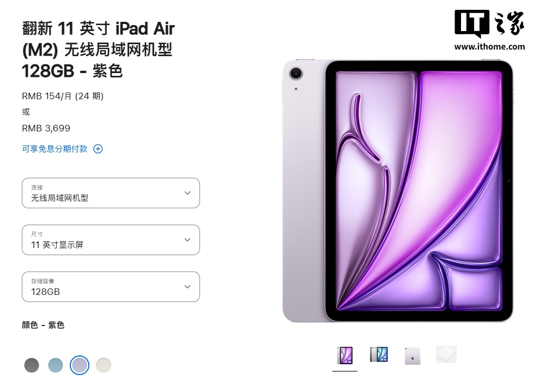Screen dimensions: 533x392
Task: Show the purple iPad front thumbnail
Action: pos(344,355)
